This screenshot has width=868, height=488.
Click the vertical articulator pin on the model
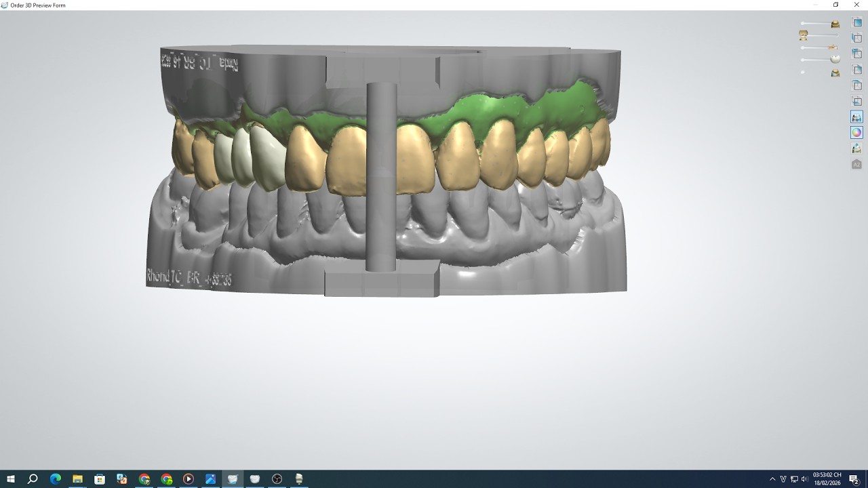(x=381, y=177)
